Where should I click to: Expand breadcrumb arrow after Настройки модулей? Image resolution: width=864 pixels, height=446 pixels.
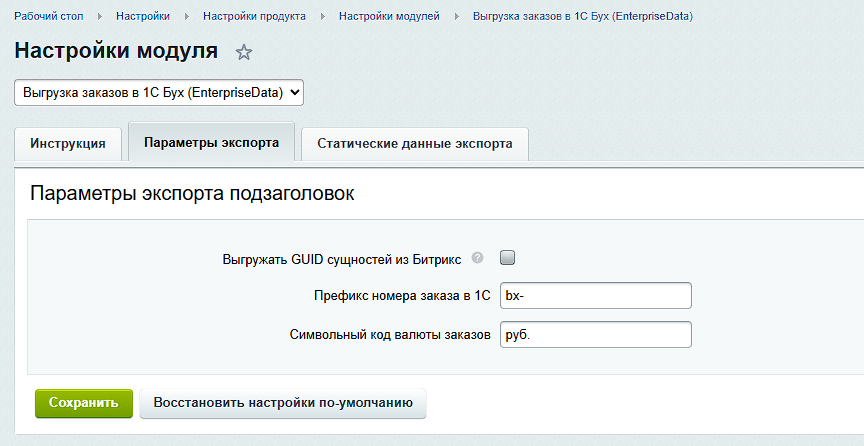pos(456,17)
